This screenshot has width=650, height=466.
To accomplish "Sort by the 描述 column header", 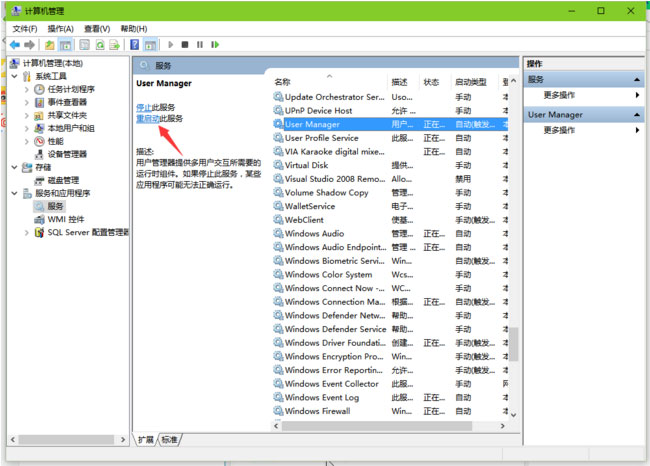I will click(403, 82).
